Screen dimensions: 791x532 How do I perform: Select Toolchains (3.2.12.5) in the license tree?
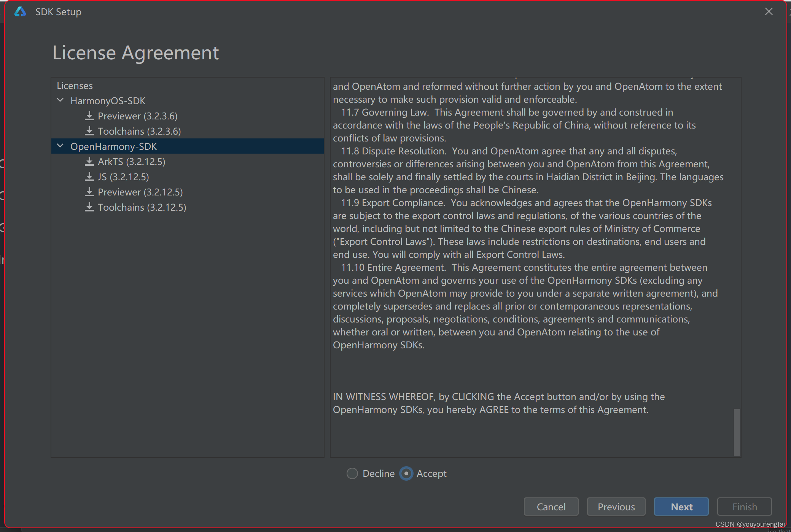coord(142,207)
